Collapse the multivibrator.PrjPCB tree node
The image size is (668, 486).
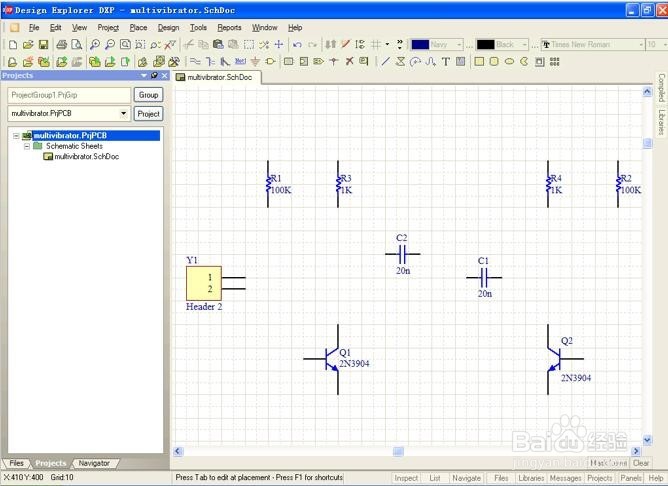click(x=16, y=136)
